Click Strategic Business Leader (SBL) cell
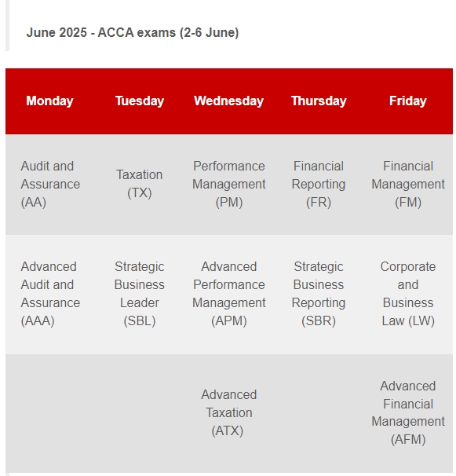The width and height of the screenshot is (456, 476). pos(140,294)
